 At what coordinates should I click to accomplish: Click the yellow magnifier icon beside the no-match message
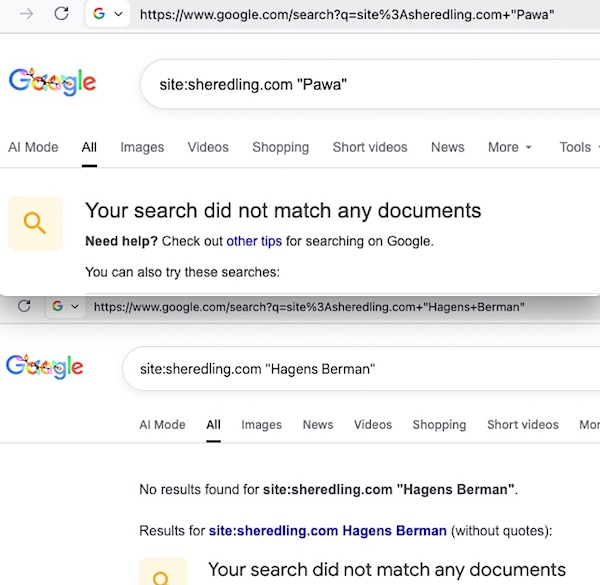pyautogui.click(x=35, y=223)
